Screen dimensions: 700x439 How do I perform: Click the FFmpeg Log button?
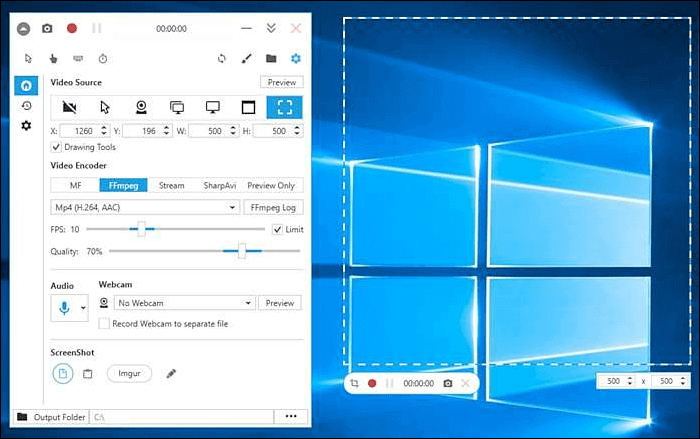[x=273, y=207]
